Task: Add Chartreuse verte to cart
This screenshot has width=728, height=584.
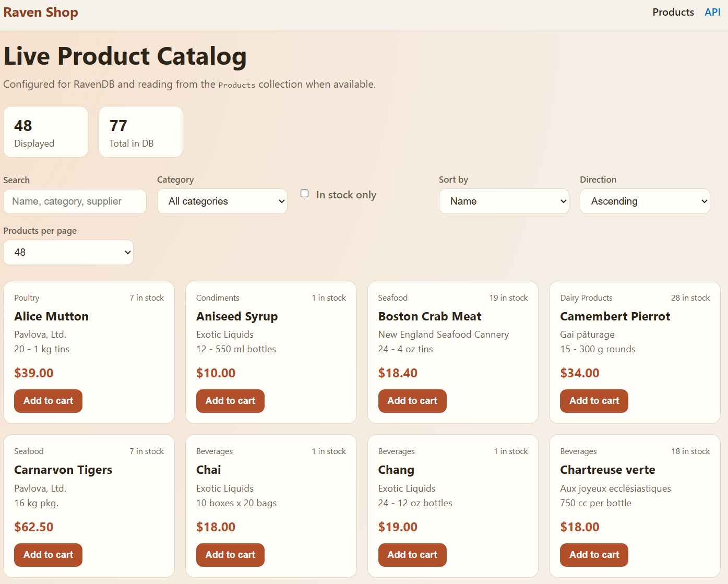Action: click(x=594, y=555)
